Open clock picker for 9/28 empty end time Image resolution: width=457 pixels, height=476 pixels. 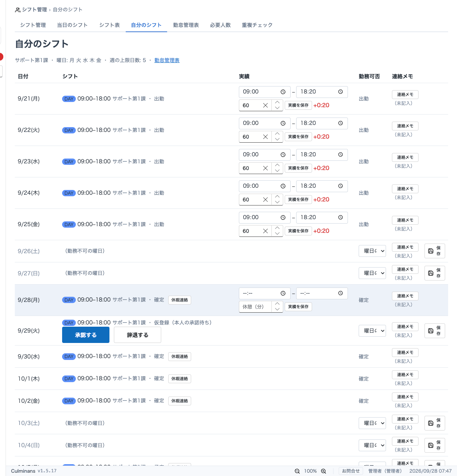(341, 293)
